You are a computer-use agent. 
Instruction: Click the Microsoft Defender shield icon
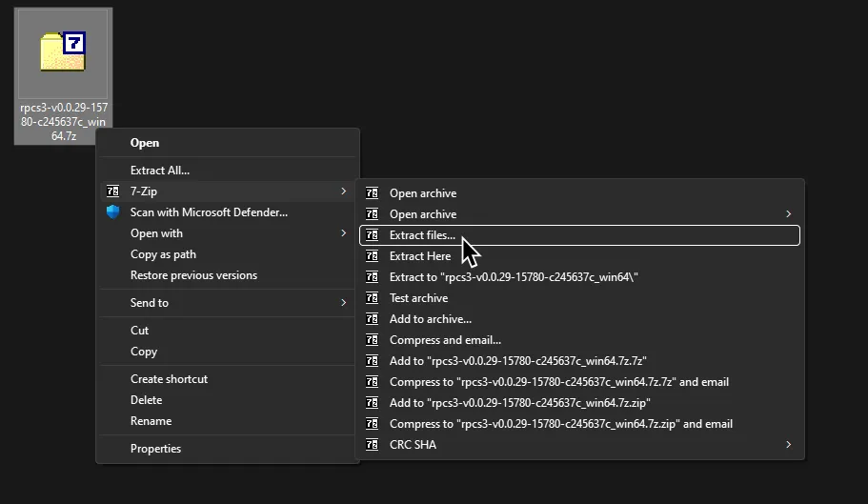tap(112, 212)
